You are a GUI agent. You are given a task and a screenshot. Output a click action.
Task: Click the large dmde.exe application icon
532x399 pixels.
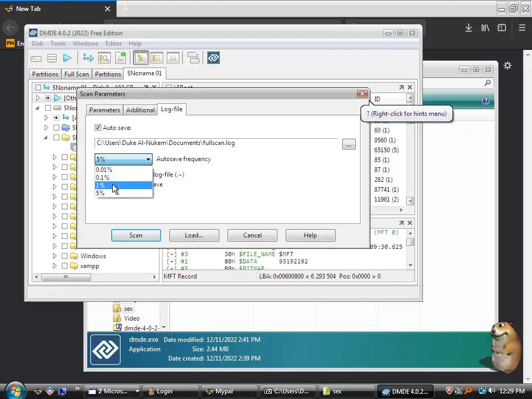[105, 350]
